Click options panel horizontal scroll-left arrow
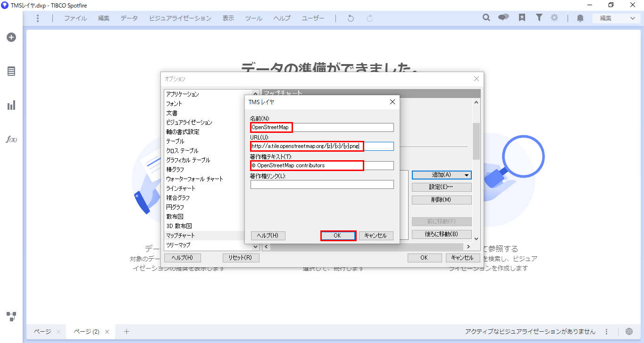The width and height of the screenshot is (644, 343). coord(266,246)
